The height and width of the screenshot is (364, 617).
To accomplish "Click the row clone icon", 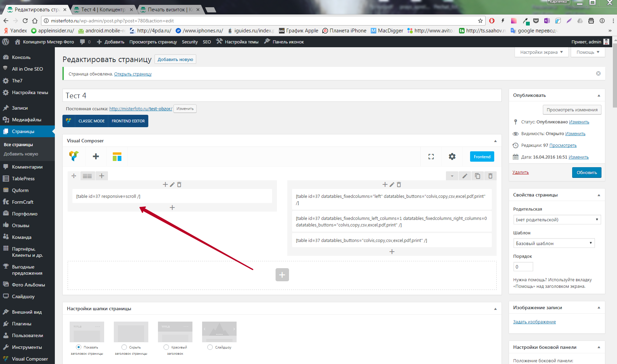I will pyautogui.click(x=477, y=176).
